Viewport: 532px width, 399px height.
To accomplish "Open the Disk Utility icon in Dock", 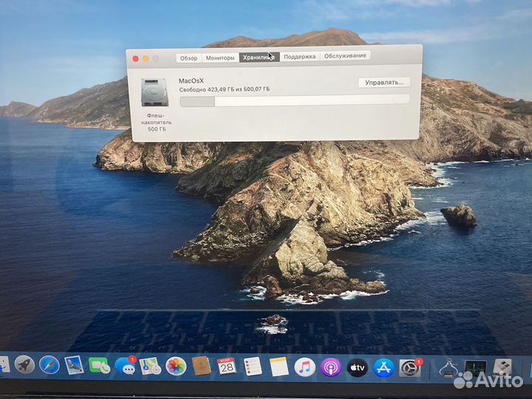I will (502, 368).
